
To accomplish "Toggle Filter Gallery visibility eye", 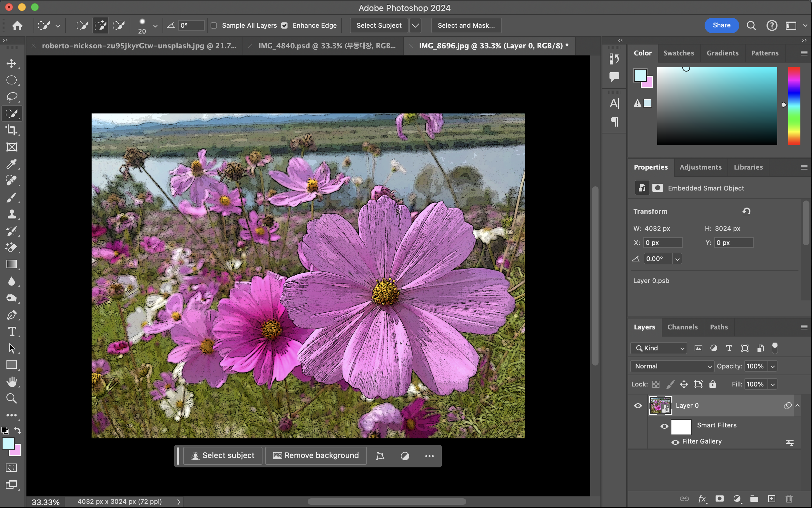I will (x=675, y=442).
